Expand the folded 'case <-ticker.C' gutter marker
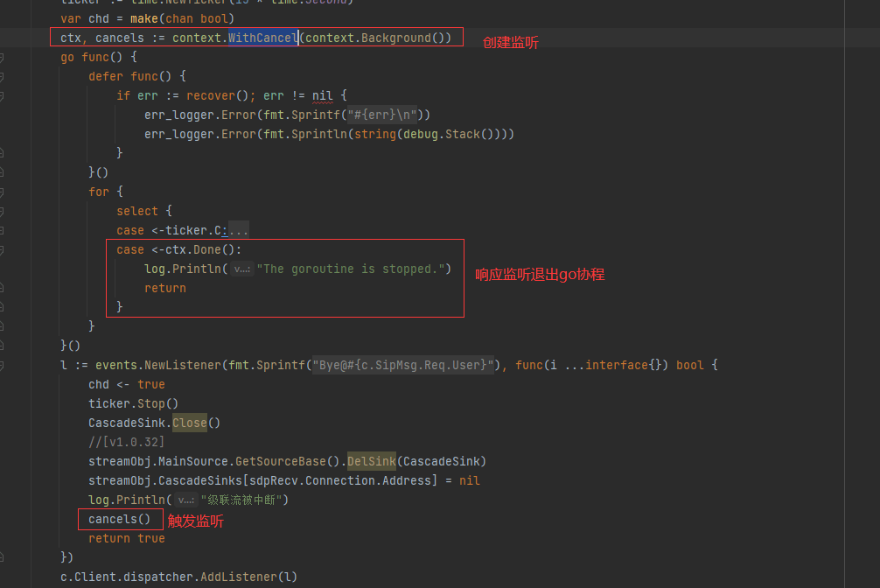The width and height of the screenshot is (880, 588). [2, 231]
